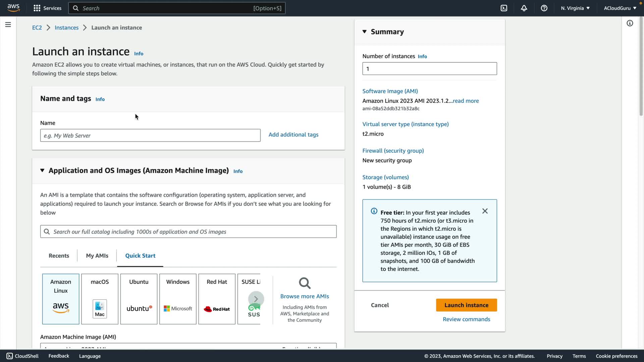
Task: Click into the instance Name field
Action: coord(150,135)
